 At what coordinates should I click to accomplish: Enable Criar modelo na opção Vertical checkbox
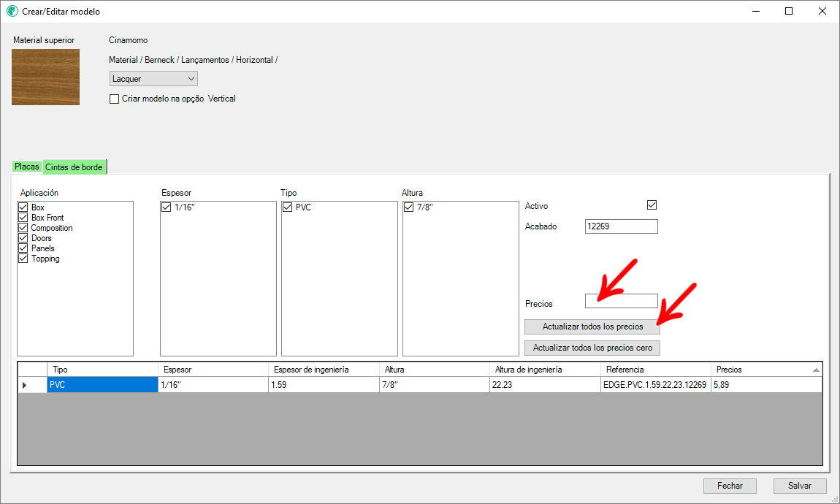click(114, 99)
